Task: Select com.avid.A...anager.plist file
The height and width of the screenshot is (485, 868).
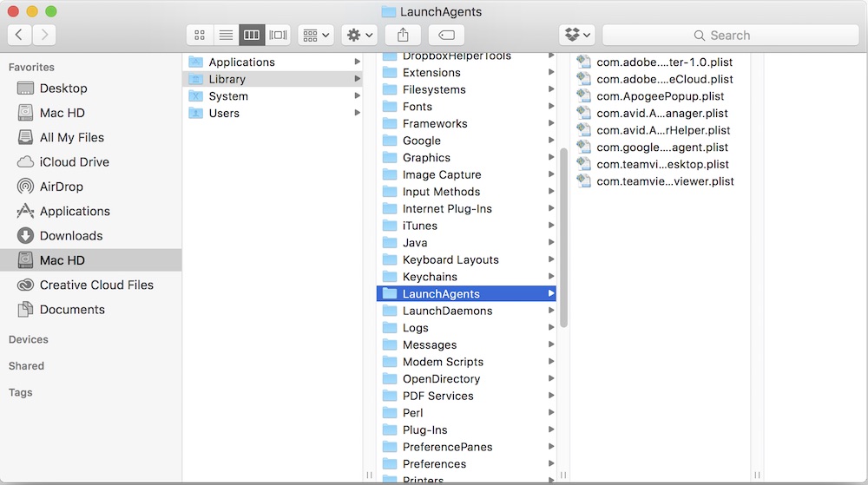Action: [661, 114]
